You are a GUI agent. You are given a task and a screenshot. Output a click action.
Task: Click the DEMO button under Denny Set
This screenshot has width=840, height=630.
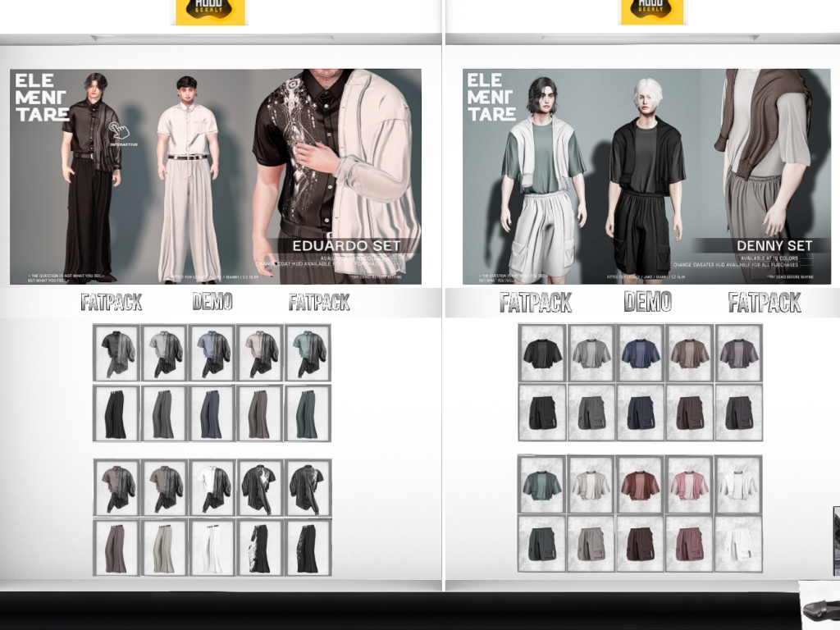point(647,302)
